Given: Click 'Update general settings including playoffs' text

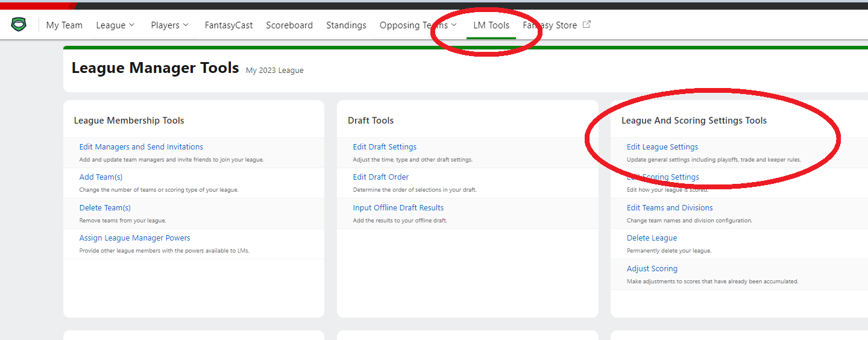Looking at the screenshot, I should (x=714, y=159).
